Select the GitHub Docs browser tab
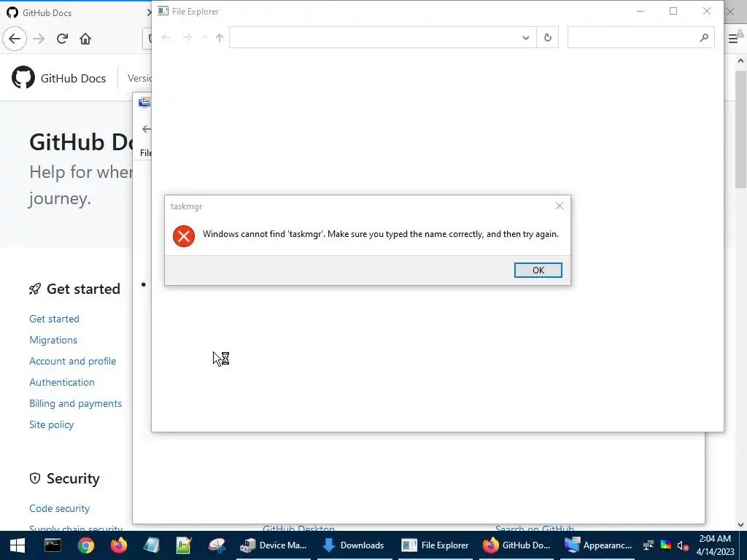The width and height of the screenshot is (747, 560). tap(76, 12)
